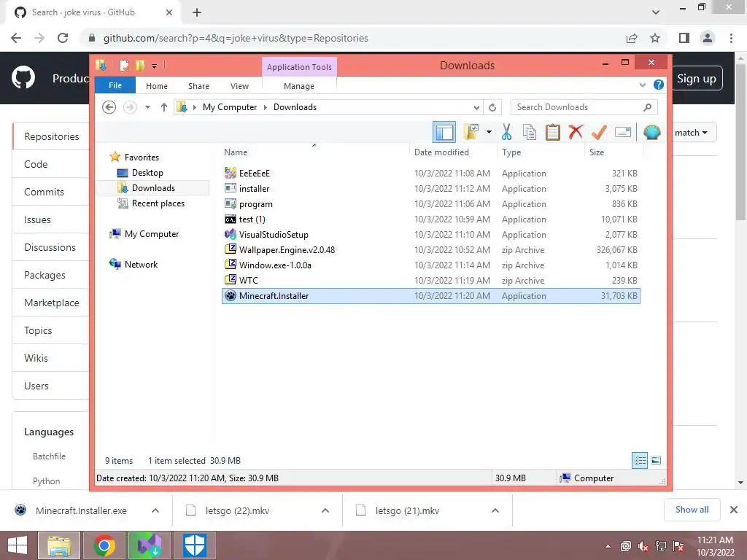Open the File ribbon tab
This screenshot has width=747, height=560.
[x=115, y=86]
